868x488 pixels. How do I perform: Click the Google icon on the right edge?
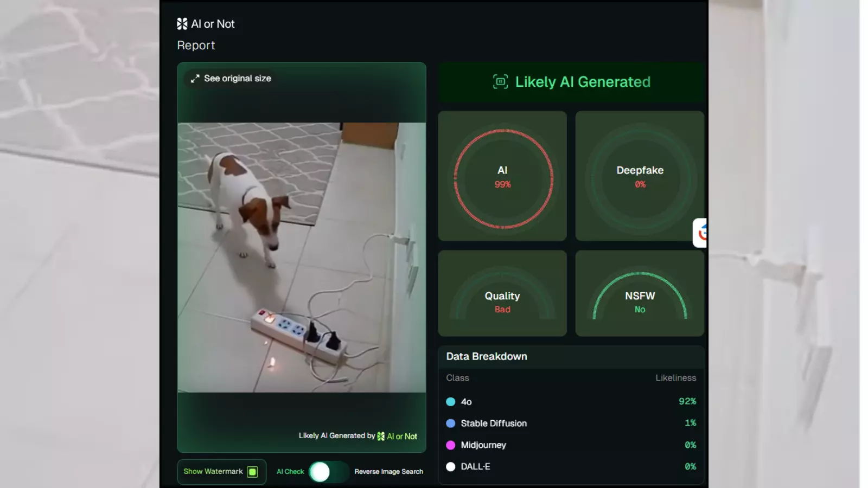coord(701,233)
